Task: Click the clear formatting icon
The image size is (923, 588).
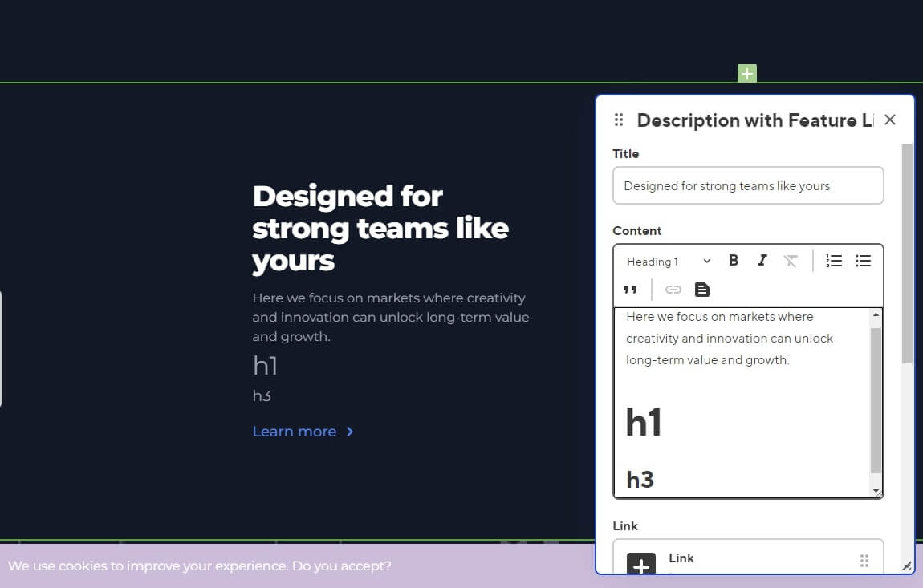Action: (x=791, y=261)
